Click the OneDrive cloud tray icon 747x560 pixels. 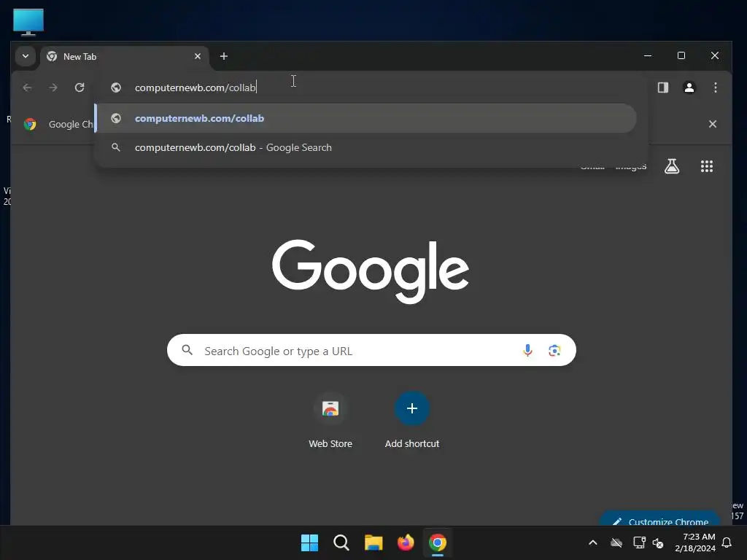point(616,542)
